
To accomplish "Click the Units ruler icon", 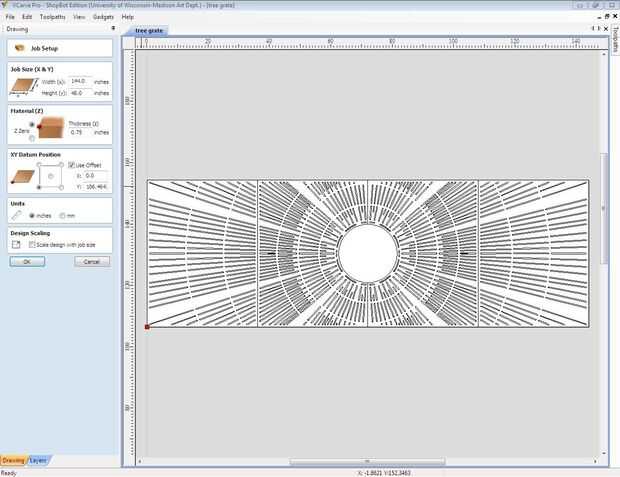I will [x=17, y=216].
